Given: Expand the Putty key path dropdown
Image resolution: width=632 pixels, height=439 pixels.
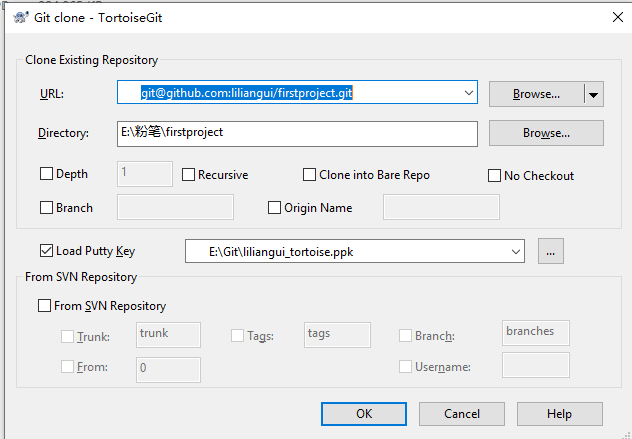Looking at the screenshot, I should [516, 252].
